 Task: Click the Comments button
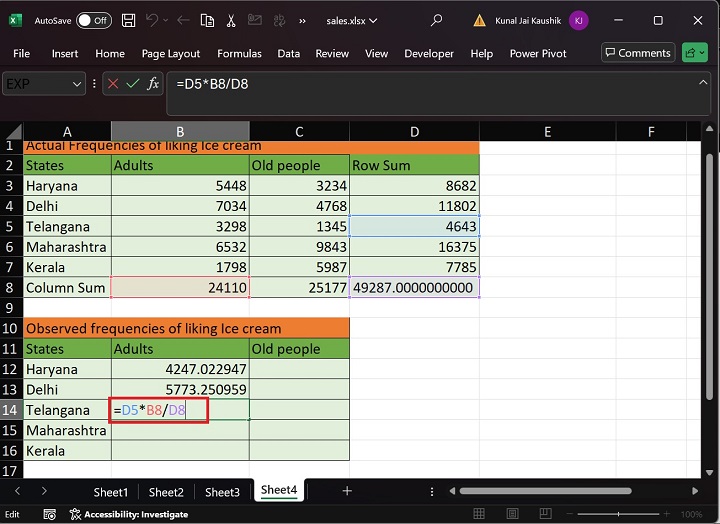[638, 53]
